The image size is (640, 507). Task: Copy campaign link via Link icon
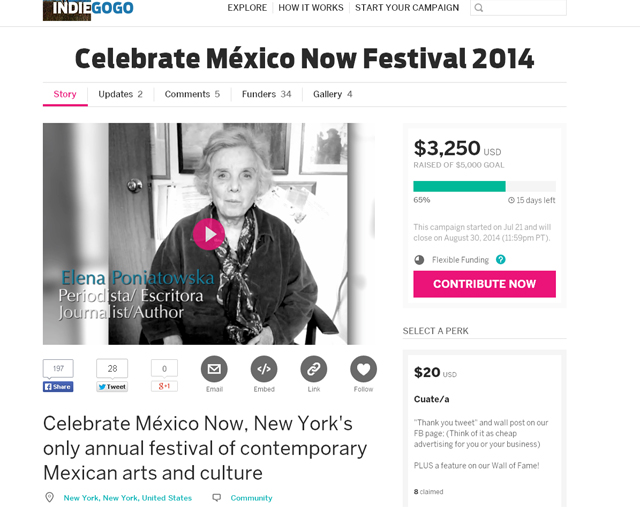pyautogui.click(x=314, y=369)
